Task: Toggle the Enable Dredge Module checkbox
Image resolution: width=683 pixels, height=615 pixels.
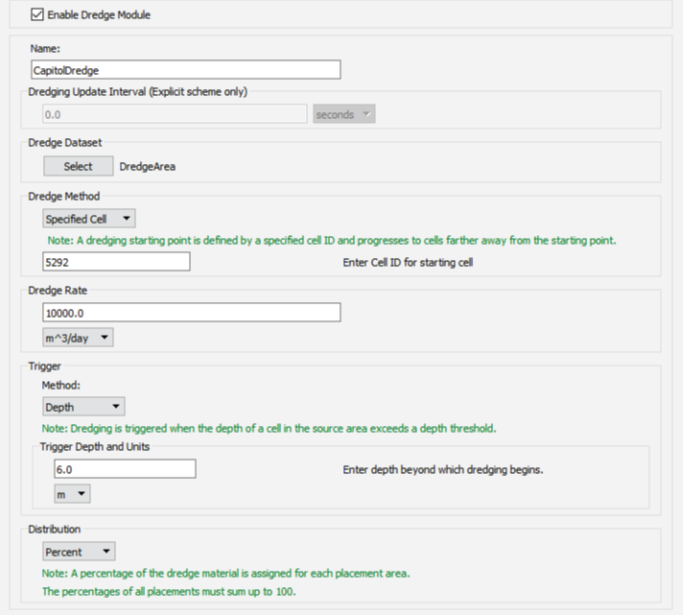Action: click(x=37, y=14)
